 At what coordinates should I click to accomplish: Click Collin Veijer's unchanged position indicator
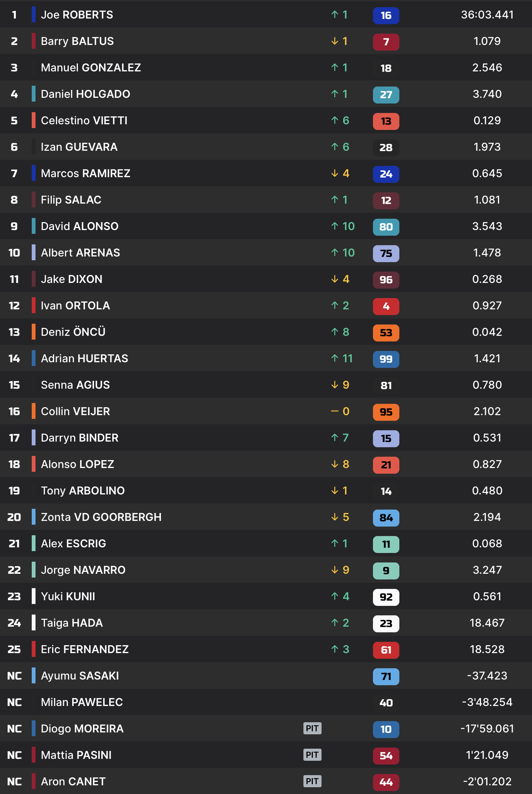pos(340,411)
